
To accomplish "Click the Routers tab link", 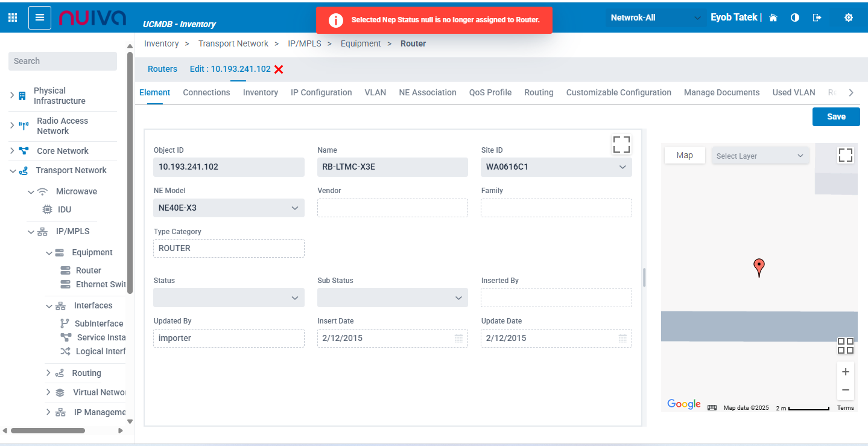I will (x=162, y=69).
